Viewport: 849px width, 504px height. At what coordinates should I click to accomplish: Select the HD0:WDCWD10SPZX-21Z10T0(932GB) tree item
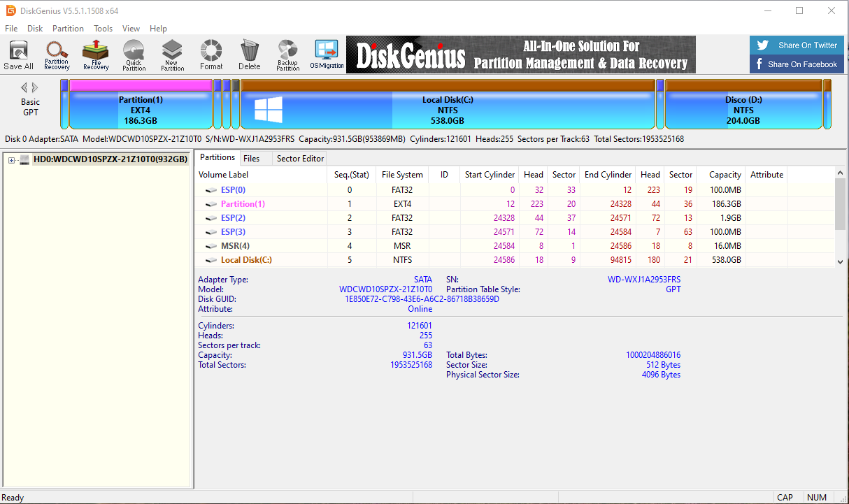coord(110,159)
